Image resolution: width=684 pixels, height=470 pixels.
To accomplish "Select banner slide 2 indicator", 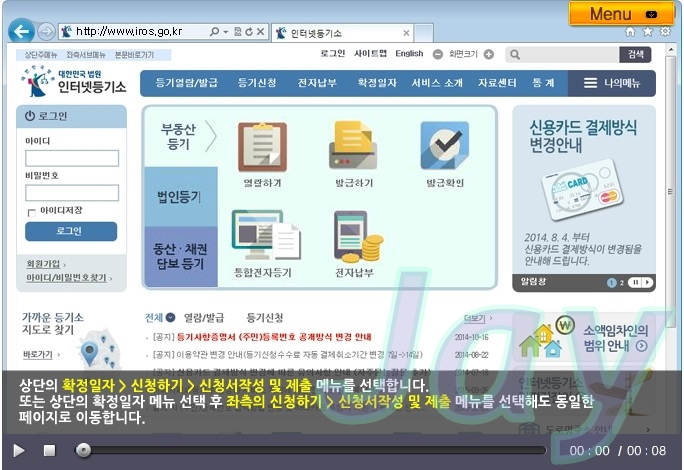I will pyautogui.click(x=622, y=283).
